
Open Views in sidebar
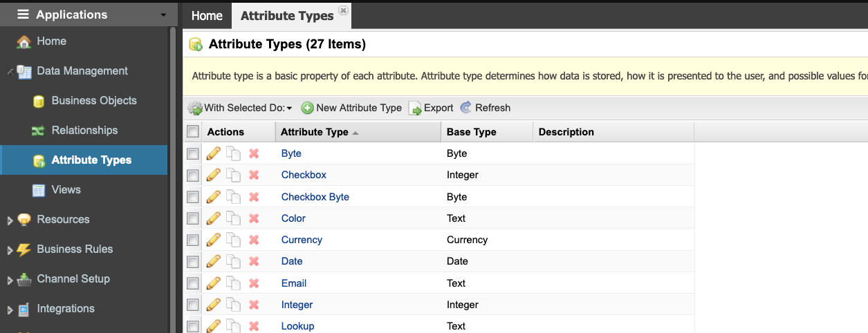[x=66, y=189]
